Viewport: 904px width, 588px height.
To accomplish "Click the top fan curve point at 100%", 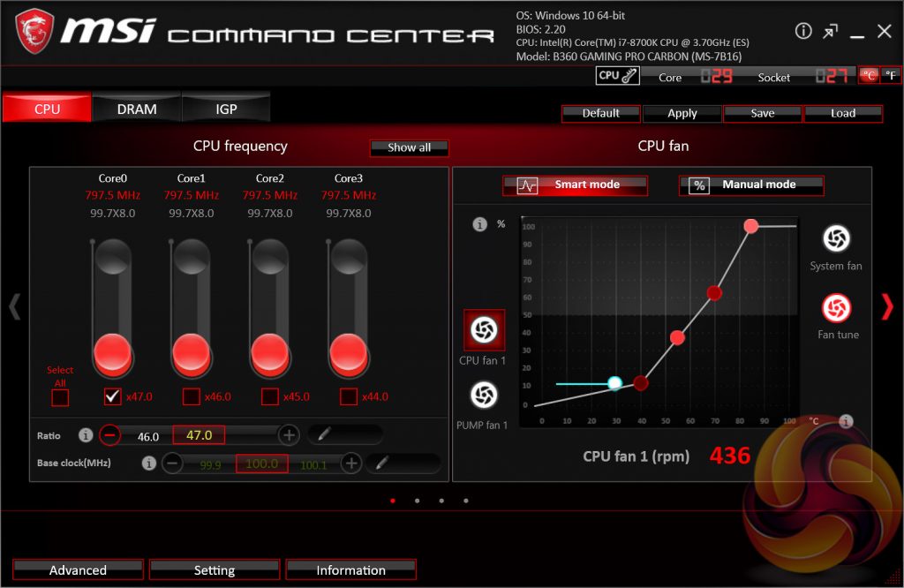I will (750, 226).
